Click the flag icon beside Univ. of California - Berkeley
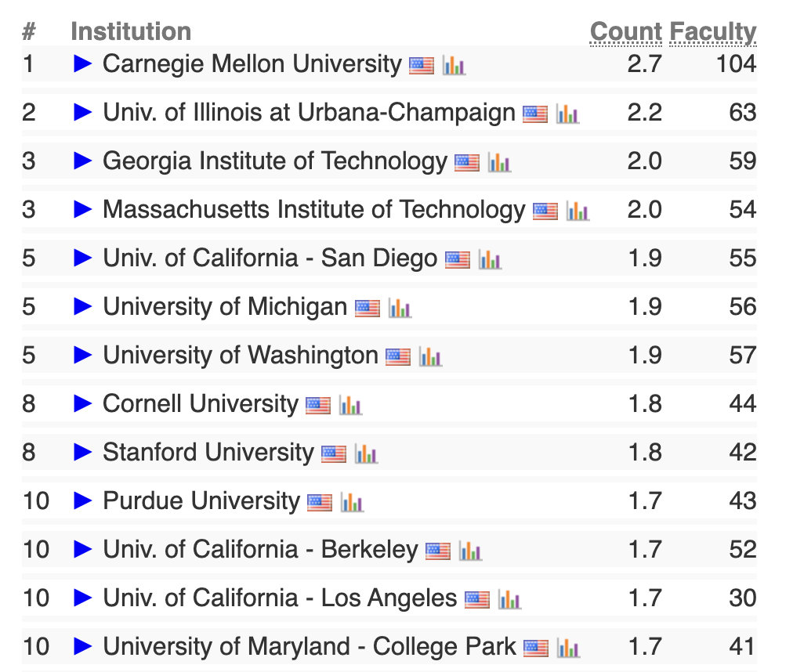The image size is (804, 672). 438,551
